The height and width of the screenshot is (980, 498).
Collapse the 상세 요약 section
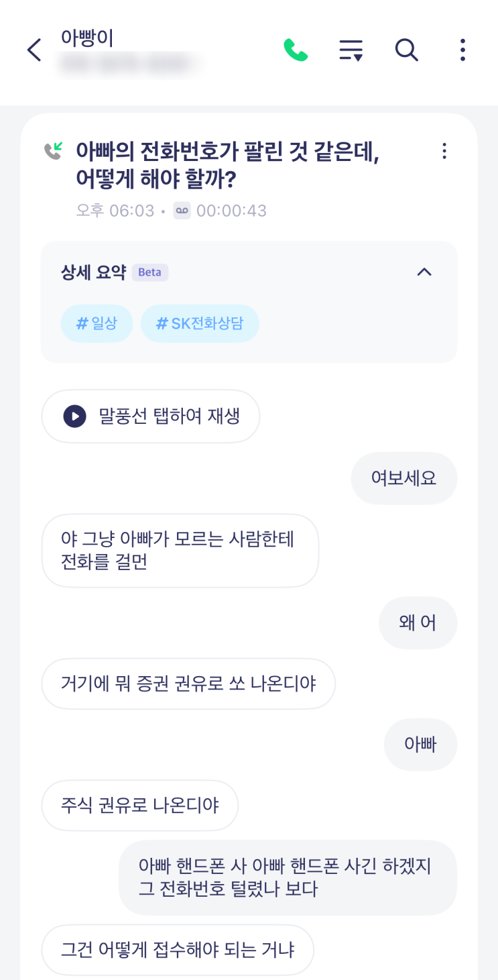(424, 272)
